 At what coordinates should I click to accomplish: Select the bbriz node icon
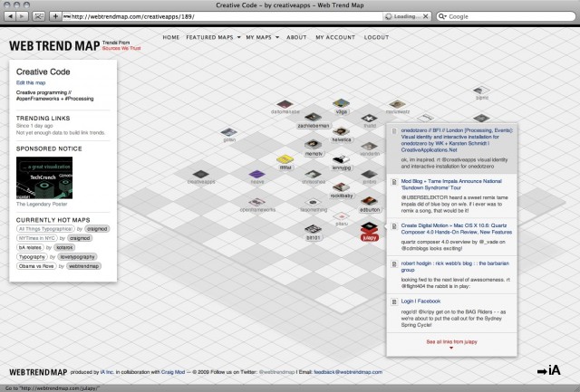pos(481,90)
